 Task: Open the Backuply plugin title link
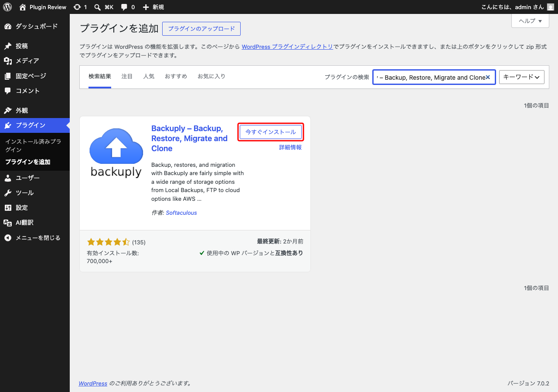tap(189, 139)
